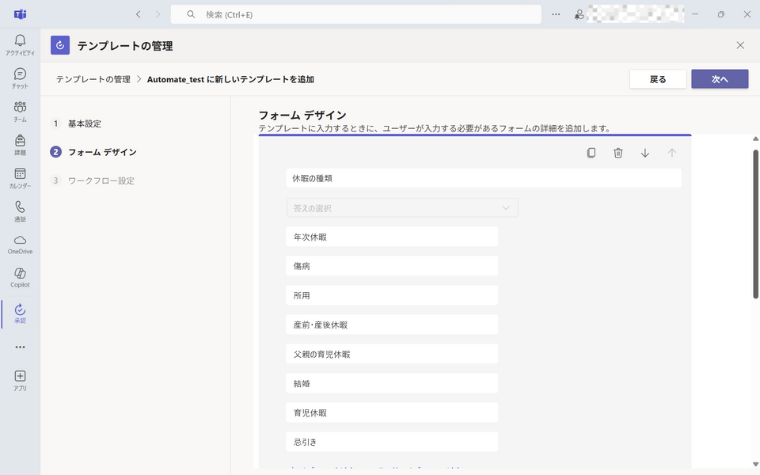Open settings and more ellipsis in title bar
The height and width of the screenshot is (475, 760).
[x=556, y=15]
